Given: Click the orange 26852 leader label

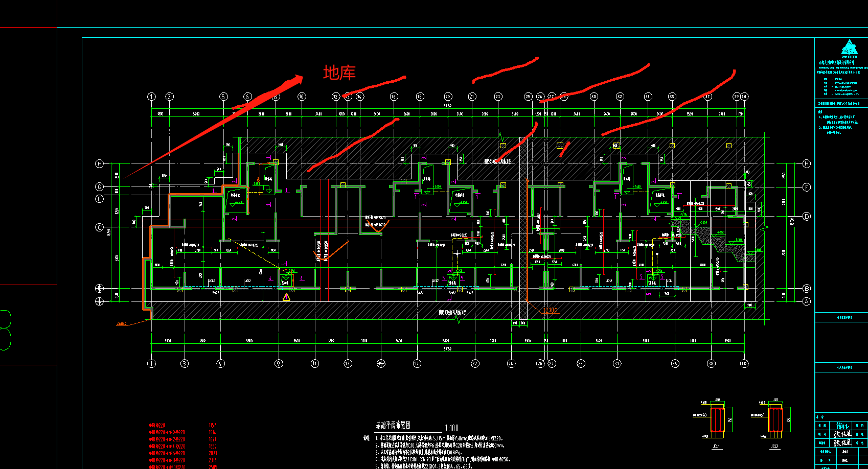Looking at the screenshot, I should [122, 324].
